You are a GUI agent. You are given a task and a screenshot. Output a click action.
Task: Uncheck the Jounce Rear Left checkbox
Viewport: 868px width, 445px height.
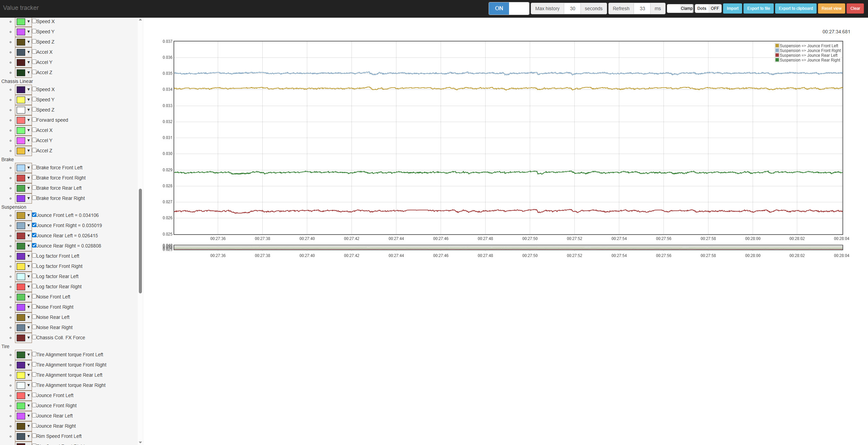[x=34, y=235]
